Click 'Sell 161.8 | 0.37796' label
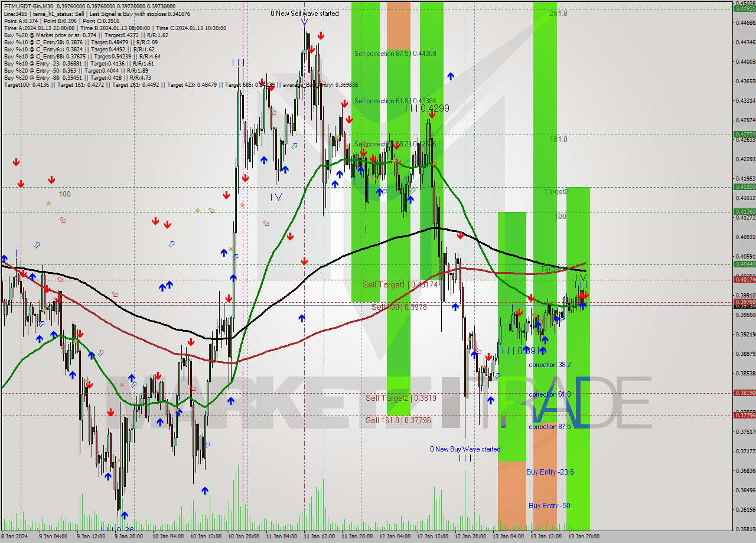756x543 pixels. pyautogui.click(x=398, y=420)
